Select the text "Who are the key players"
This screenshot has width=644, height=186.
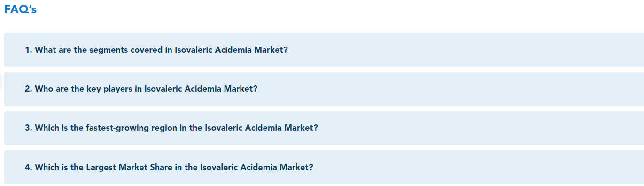pyautogui.click(x=84, y=89)
